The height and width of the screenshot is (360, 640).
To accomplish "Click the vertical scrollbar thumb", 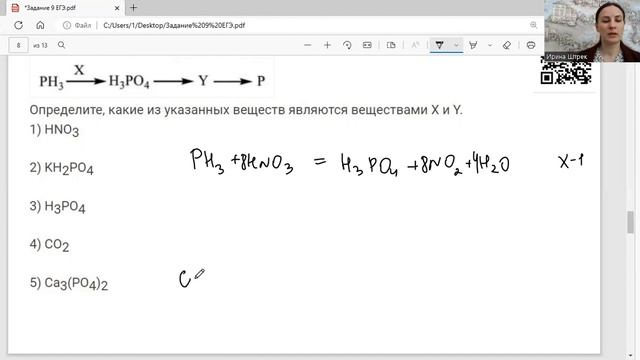I will click(x=631, y=222).
